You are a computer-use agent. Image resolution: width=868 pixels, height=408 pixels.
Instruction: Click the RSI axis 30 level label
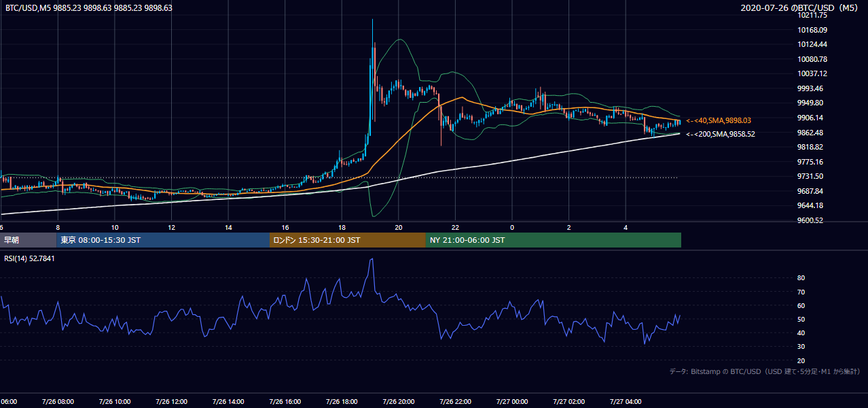801,347
